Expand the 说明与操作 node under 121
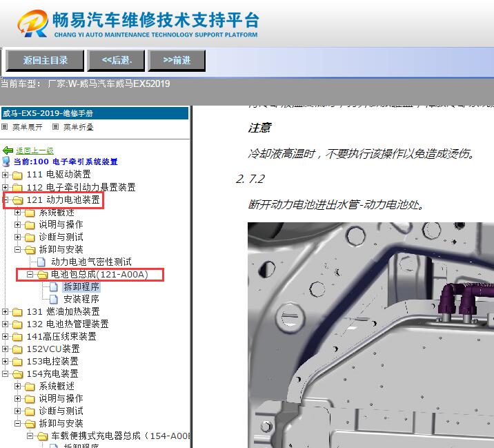494x448 pixels. click(18, 225)
